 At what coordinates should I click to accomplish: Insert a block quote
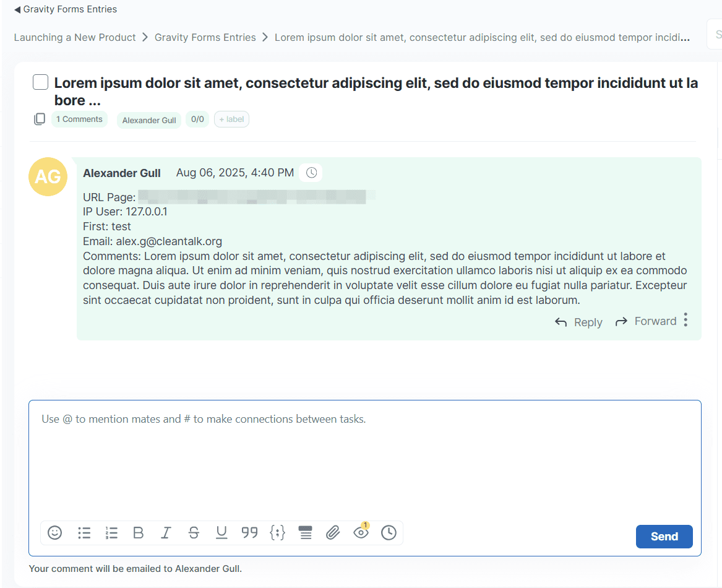click(249, 532)
